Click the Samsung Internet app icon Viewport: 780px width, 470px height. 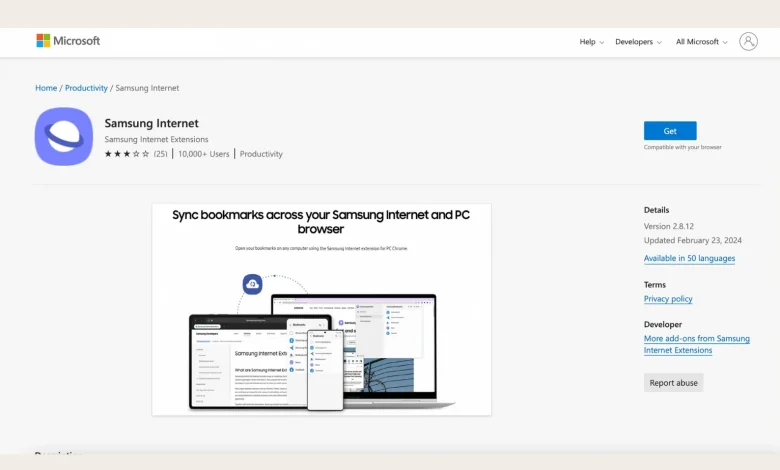tap(64, 136)
